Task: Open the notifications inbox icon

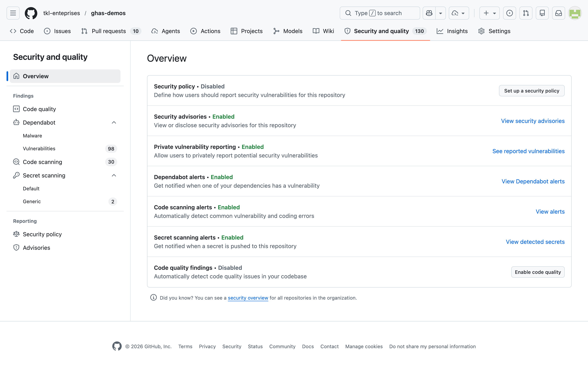Action: (x=559, y=13)
